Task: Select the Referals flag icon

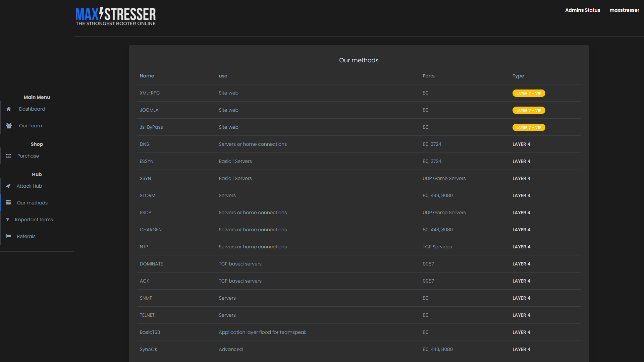Action: (x=8, y=236)
